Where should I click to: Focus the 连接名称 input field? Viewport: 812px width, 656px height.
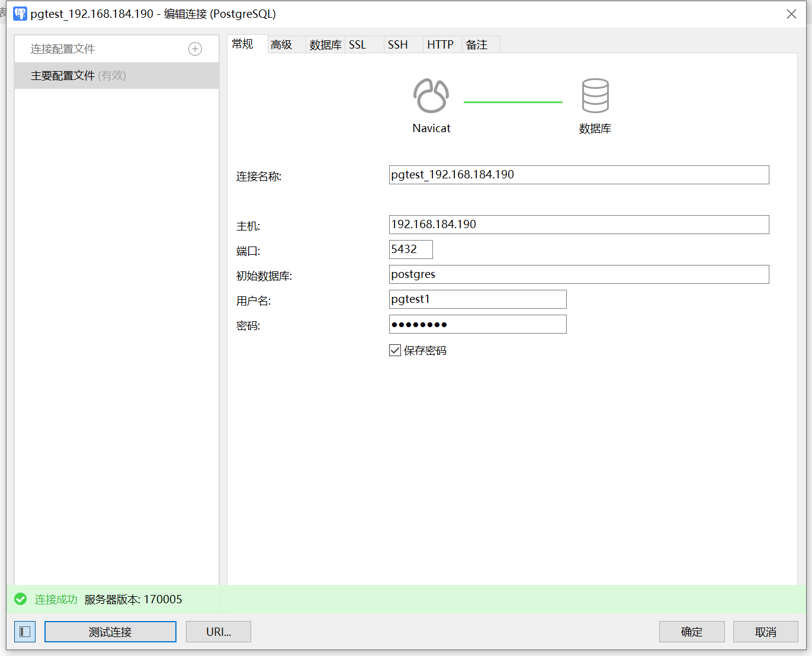coord(579,175)
